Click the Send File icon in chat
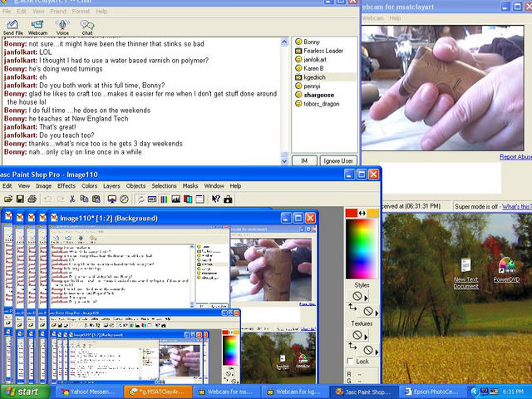The width and height of the screenshot is (532, 399). (x=13, y=27)
